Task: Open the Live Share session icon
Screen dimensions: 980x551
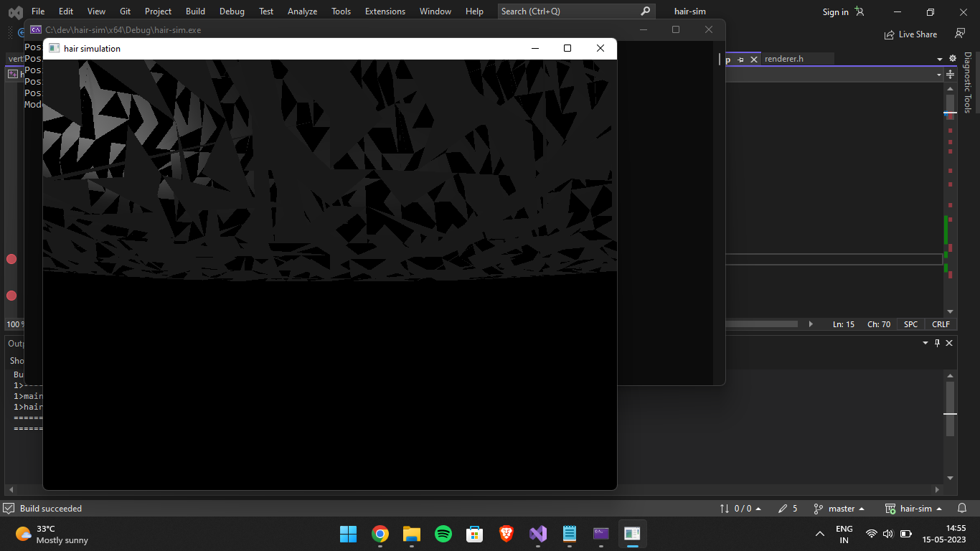Action: click(x=890, y=34)
